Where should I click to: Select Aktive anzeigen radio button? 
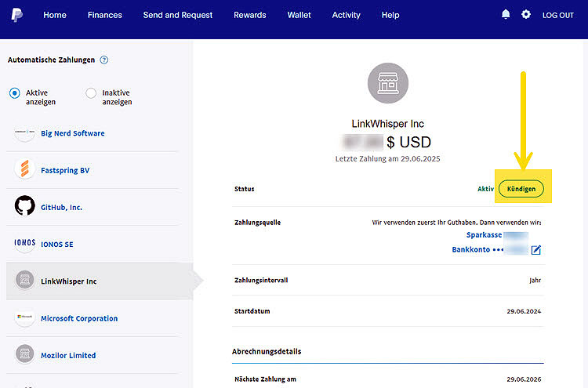point(15,93)
